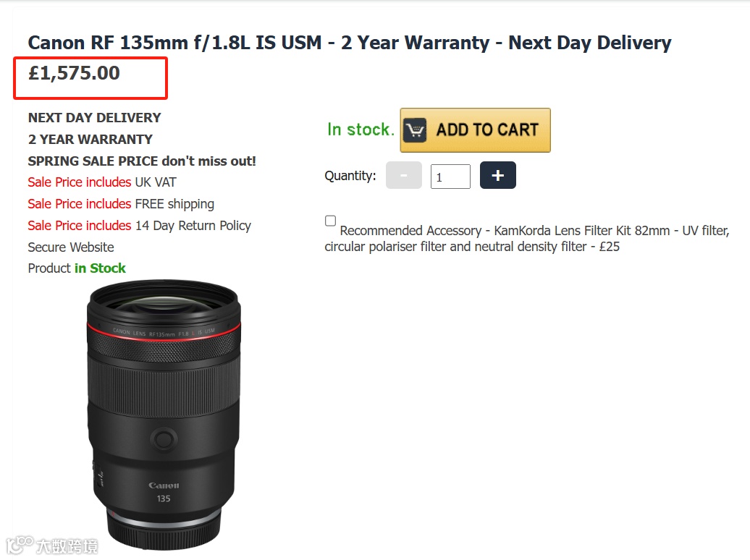Focus the Quantity input field
This screenshot has height=560, width=750.
(450, 177)
